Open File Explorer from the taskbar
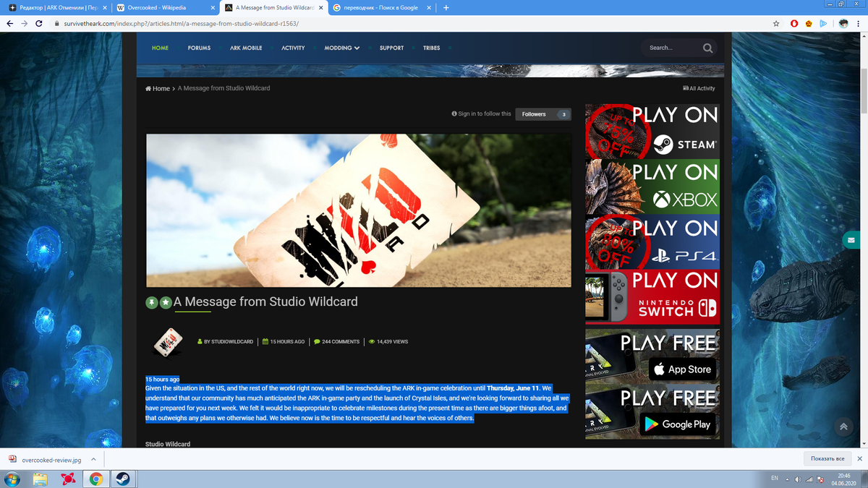868x488 pixels. (x=41, y=479)
